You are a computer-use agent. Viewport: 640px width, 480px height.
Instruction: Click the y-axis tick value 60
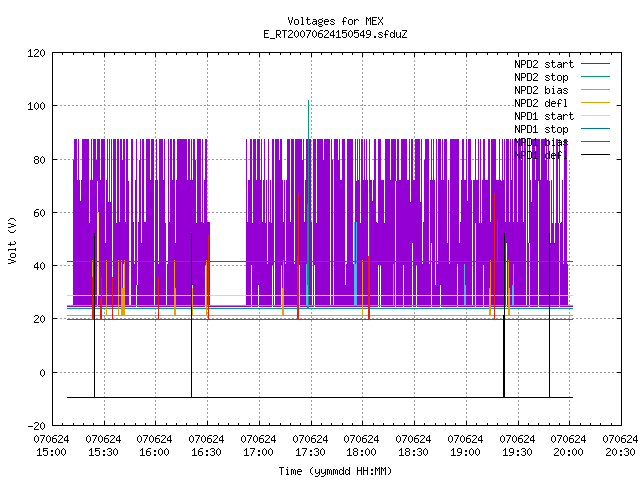click(39, 213)
